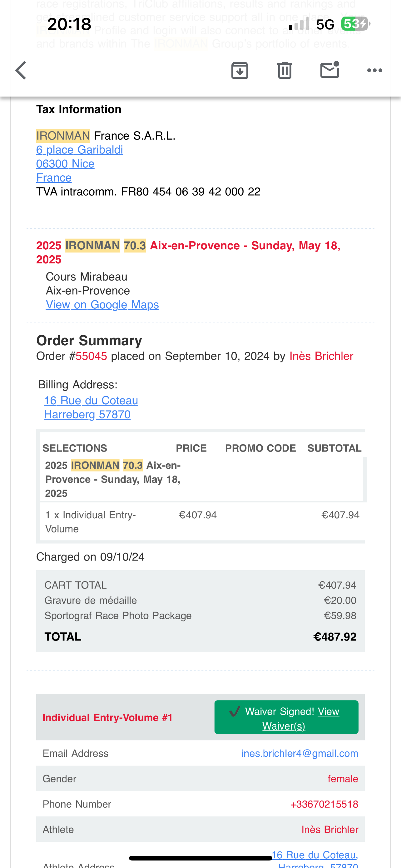The width and height of the screenshot is (401, 868).
Task: Tap order number 55045
Action: tap(91, 356)
